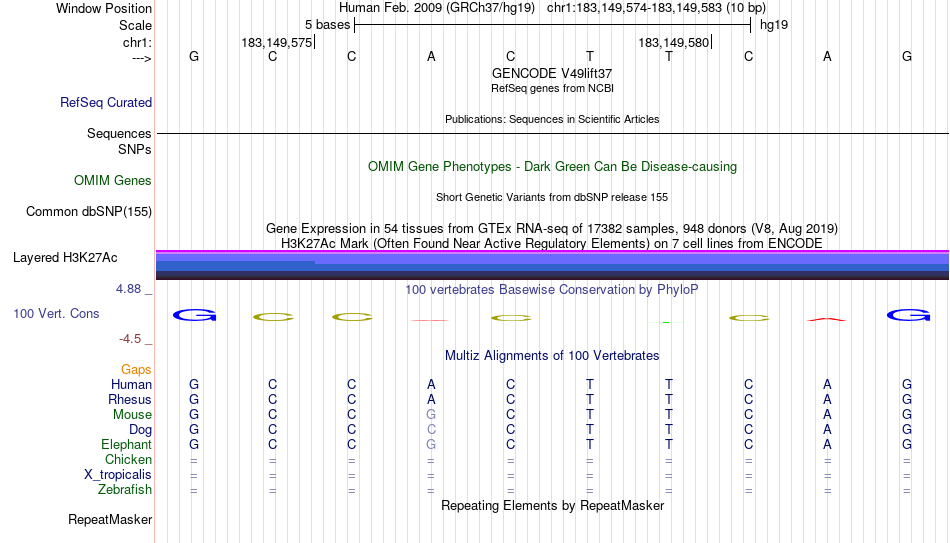Viewport: 950px width, 543px height.
Task: Click the Sequences track label
Action: (119, 133)
